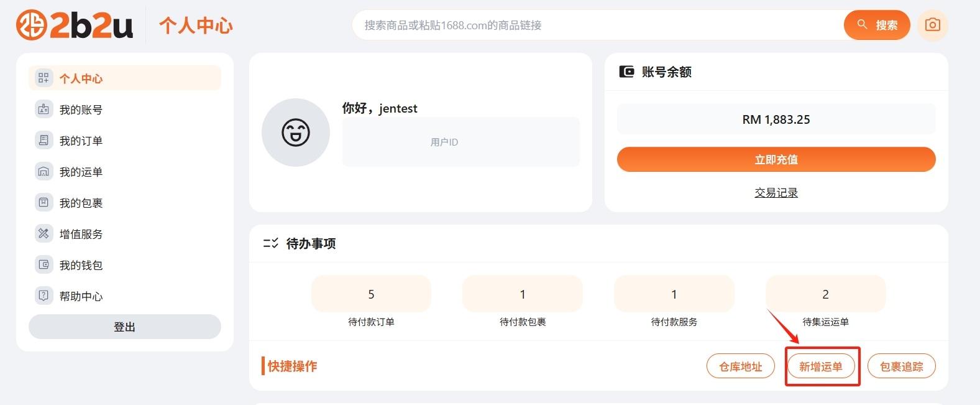
Task: Click the 增值服务 tools icon
Action: tap(44, 234)
